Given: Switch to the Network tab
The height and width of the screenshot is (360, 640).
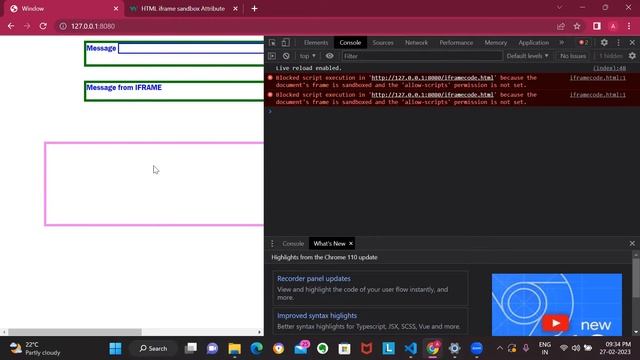Looking at the screenshot, I should pyautogui.click(x=416, y=42).
